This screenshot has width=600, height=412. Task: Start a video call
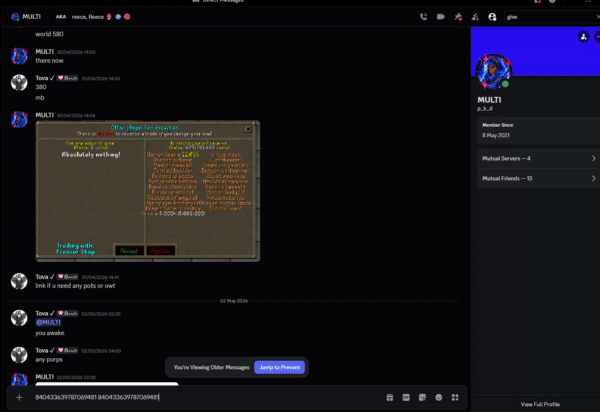441,17
